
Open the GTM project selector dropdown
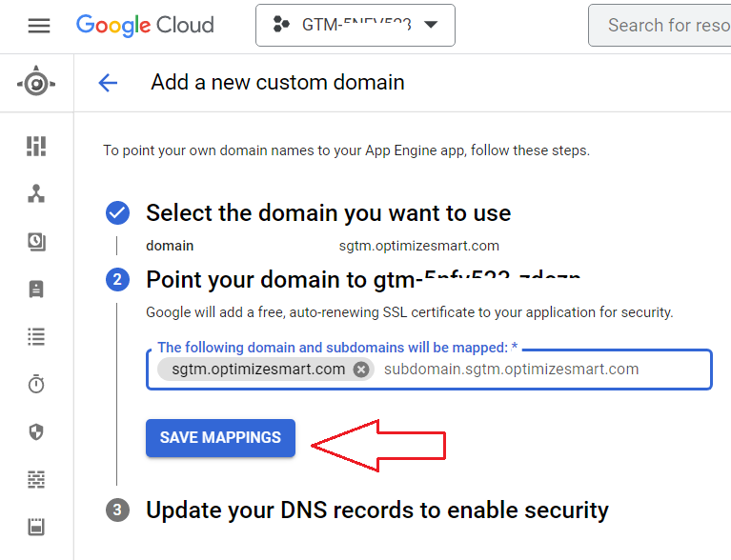coord(355,26)
